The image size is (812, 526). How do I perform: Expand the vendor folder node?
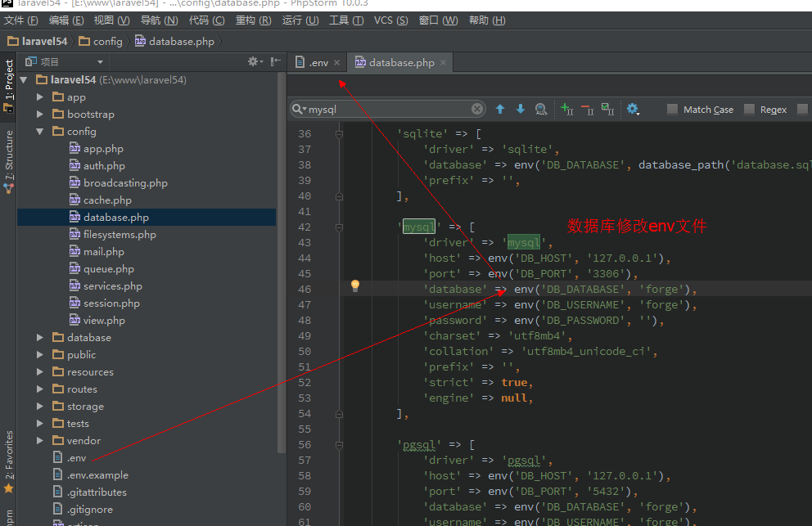pos(40,441)
